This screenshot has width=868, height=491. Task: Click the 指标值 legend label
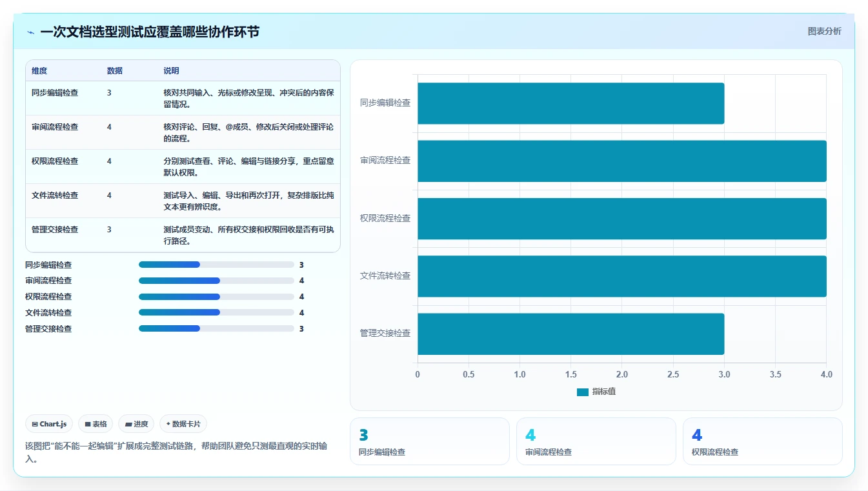pyautogui.click(x=603, y=392)
